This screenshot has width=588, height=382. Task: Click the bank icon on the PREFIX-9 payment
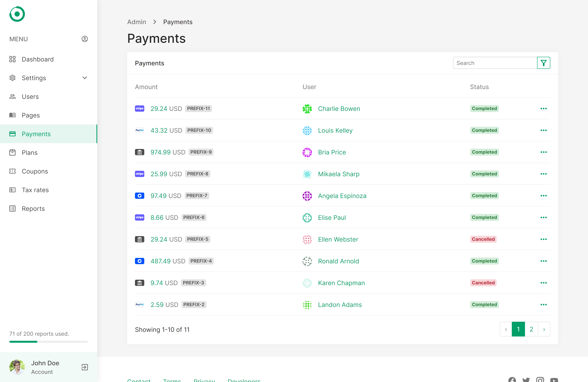point(140,152)
